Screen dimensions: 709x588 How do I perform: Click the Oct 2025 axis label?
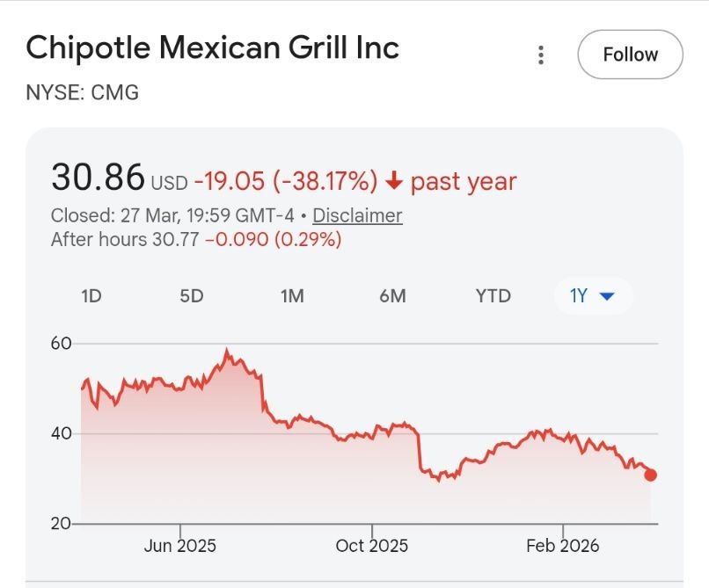coord(372,546)
